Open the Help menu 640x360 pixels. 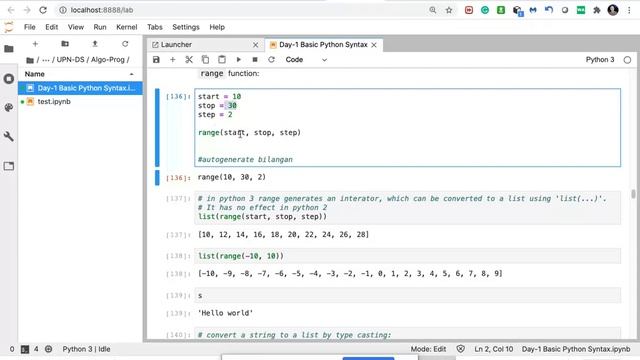tap(217, 27)
